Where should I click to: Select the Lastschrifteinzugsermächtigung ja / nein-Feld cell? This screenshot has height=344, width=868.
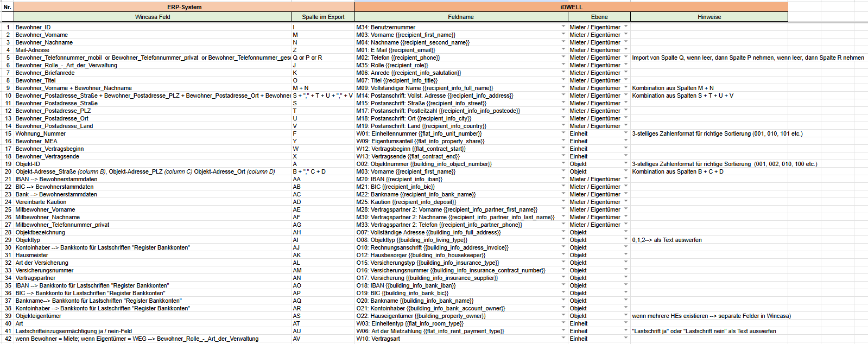153,331
